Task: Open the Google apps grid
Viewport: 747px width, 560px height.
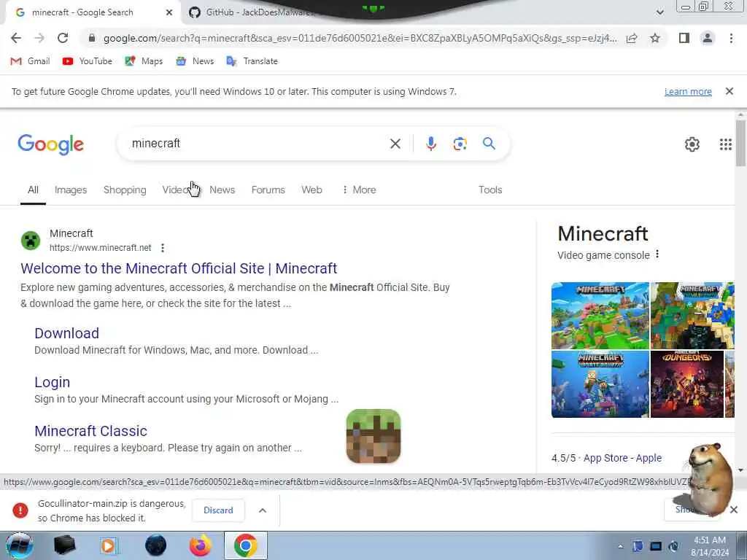Action: click(x=726, y=144)
